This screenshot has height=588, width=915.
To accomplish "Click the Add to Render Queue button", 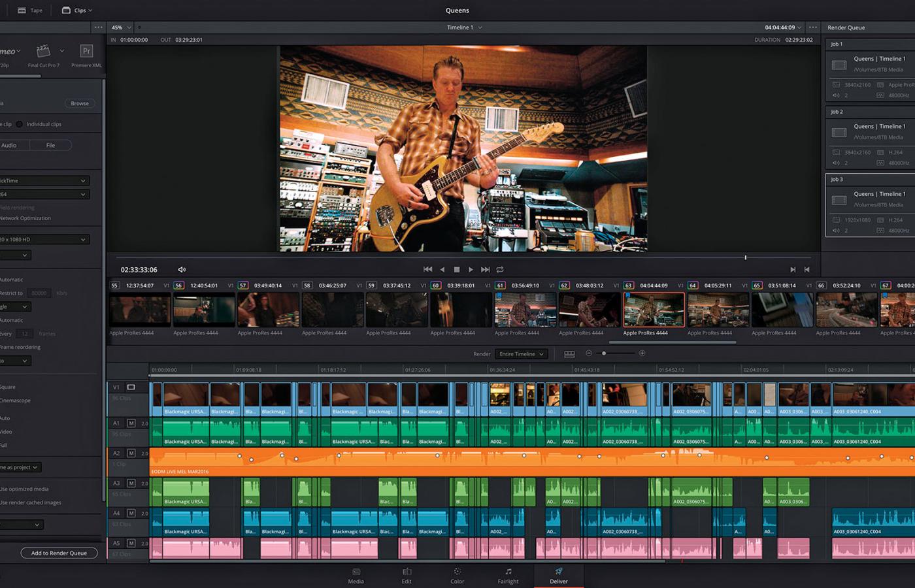I will pyautogui.click(x=59, y=553).
